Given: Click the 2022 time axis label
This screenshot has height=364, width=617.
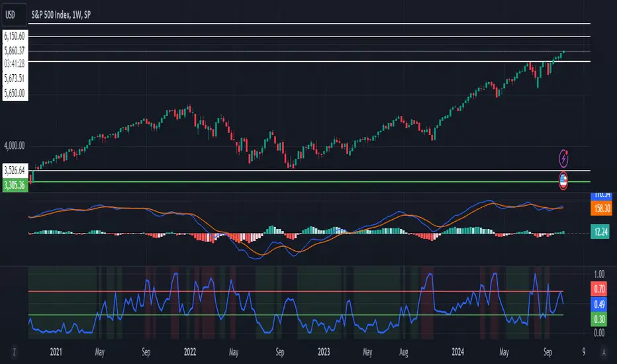Looking at the screenshot, I should pos(189,352).
